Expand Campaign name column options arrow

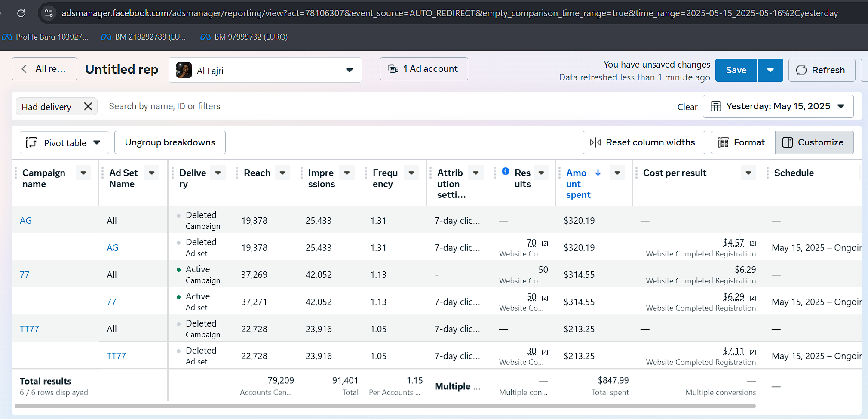83,173
